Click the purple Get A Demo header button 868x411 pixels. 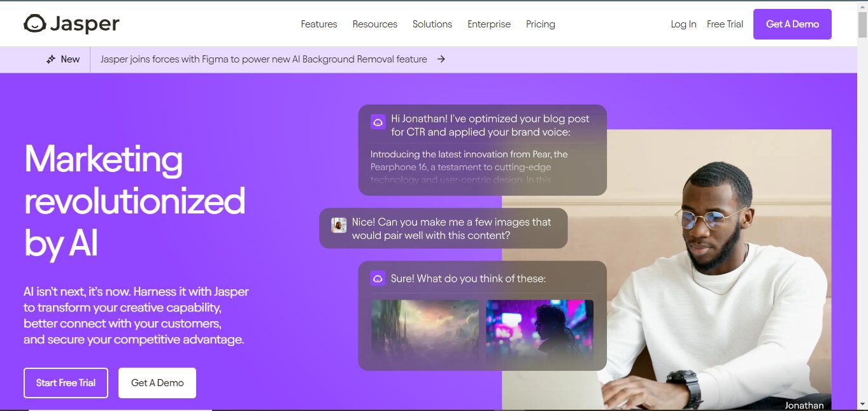pos(792,24)
